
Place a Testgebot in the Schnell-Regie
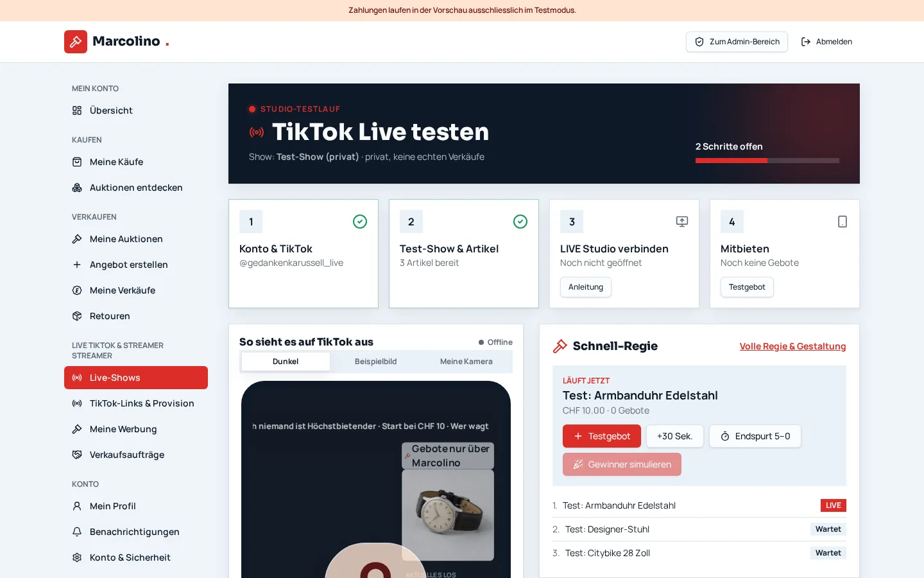click(x=602, y=436)
